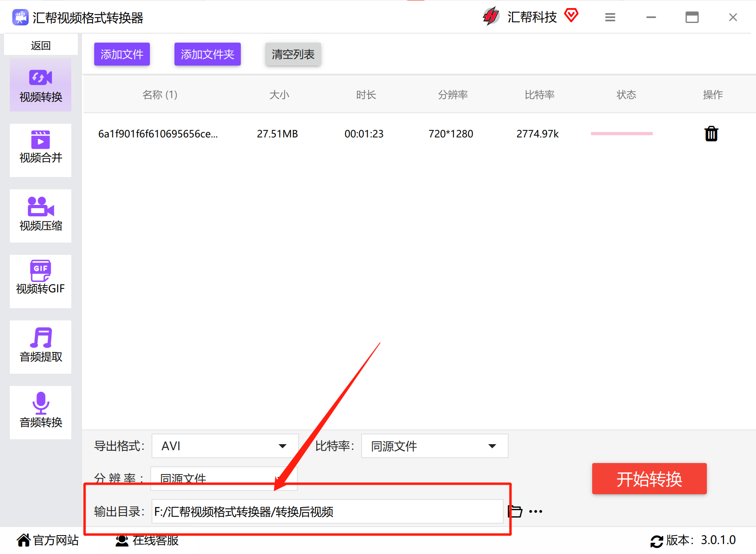Browse output directory with three-dot button
756x554 pixels.
[x=536, y=511]
